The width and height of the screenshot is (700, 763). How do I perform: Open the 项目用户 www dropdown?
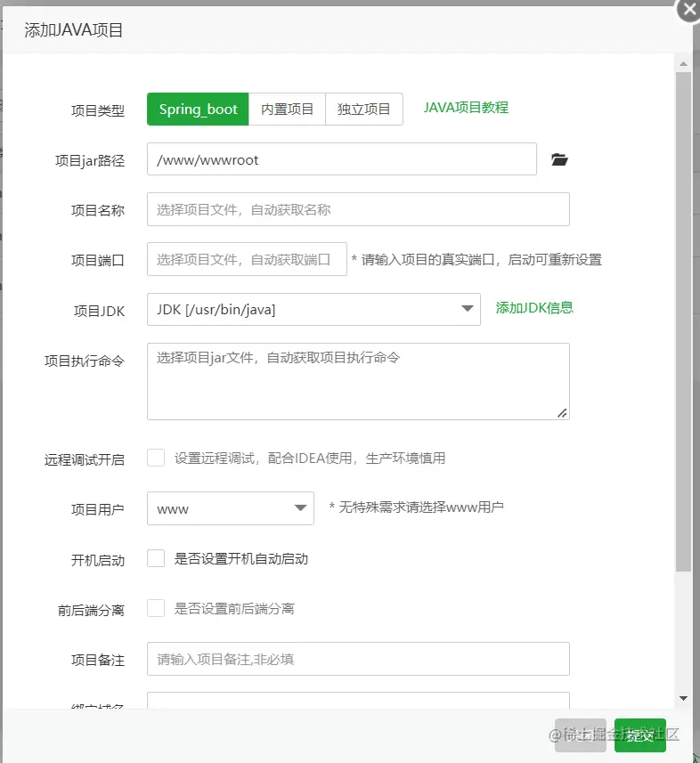coord(231,508)
